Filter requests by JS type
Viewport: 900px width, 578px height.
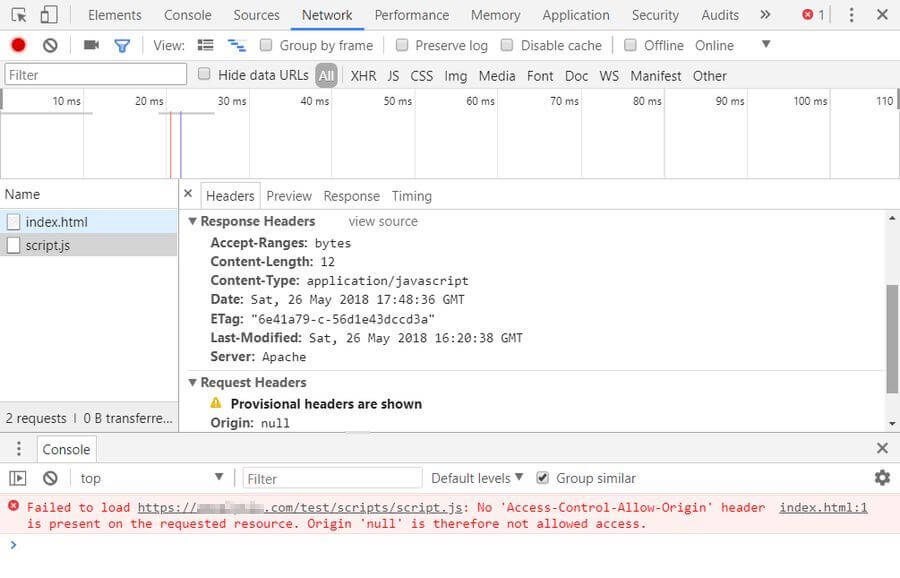click(393, 76)
